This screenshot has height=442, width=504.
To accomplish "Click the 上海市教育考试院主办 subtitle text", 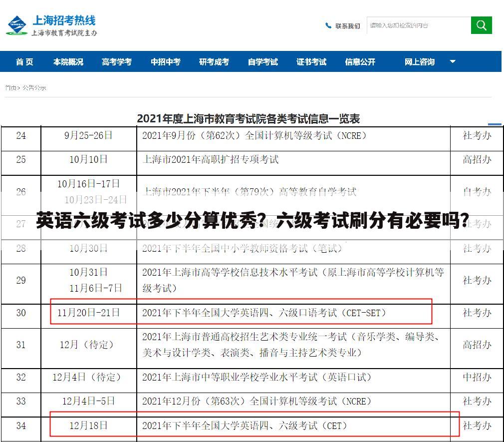I will coord(64,33).
